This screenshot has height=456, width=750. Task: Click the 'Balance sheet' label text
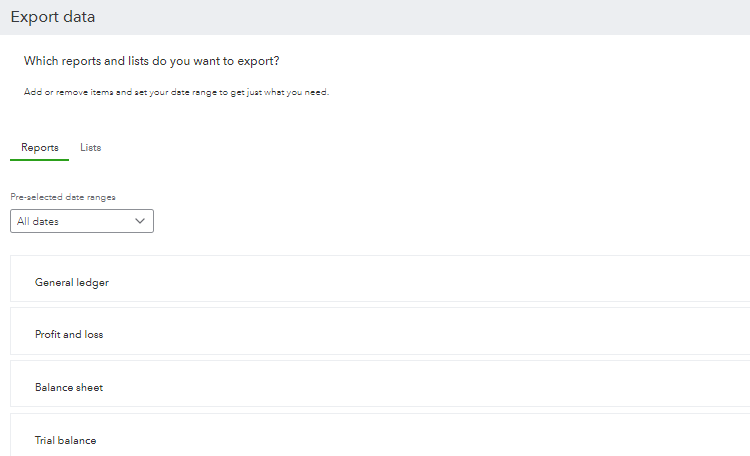pos(69,388)
